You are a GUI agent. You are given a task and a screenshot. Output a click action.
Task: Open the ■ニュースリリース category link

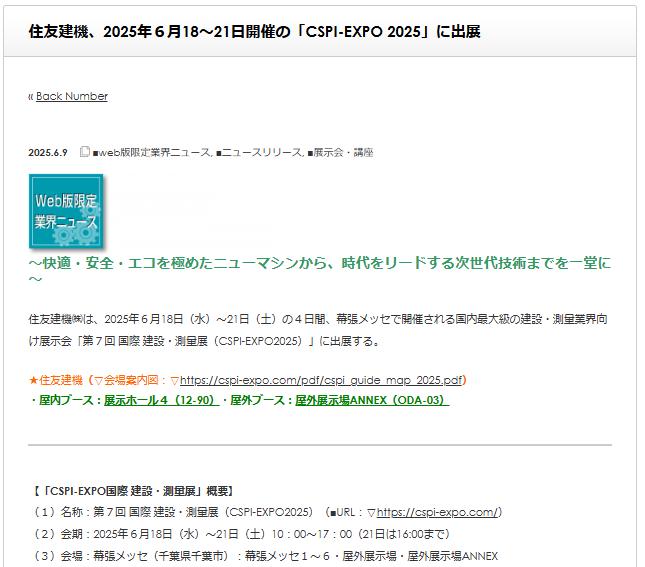click(x=259, y=153)
